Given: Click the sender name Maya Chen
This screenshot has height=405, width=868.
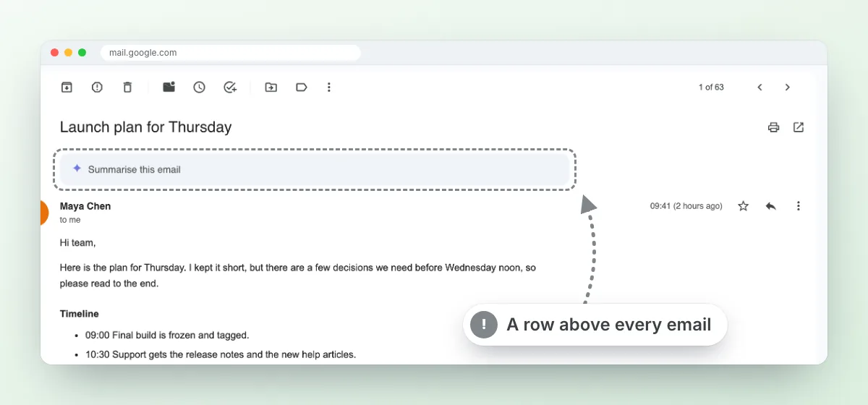Looking at the screenshot, I should pos(85,206).
